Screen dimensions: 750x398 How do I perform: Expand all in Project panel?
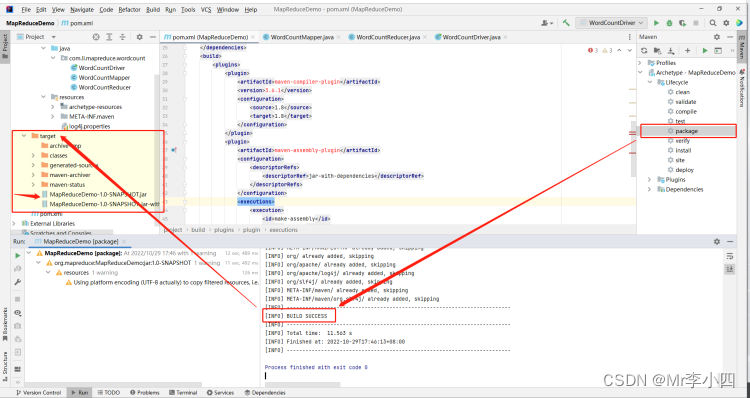(x=110, y=37)
